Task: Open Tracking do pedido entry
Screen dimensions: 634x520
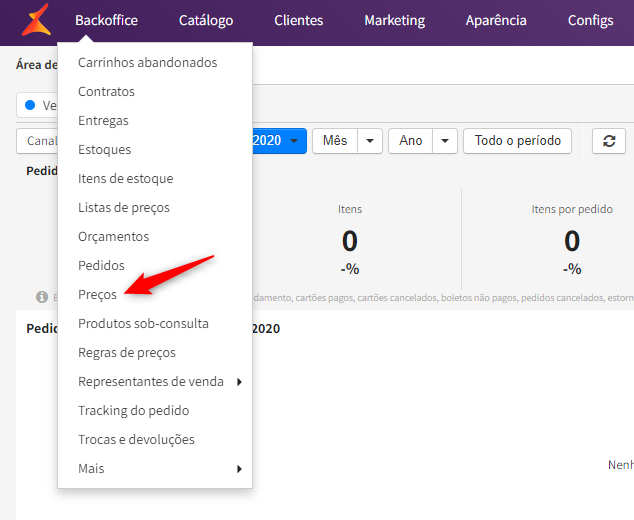Action: click(x=133, y=411)
